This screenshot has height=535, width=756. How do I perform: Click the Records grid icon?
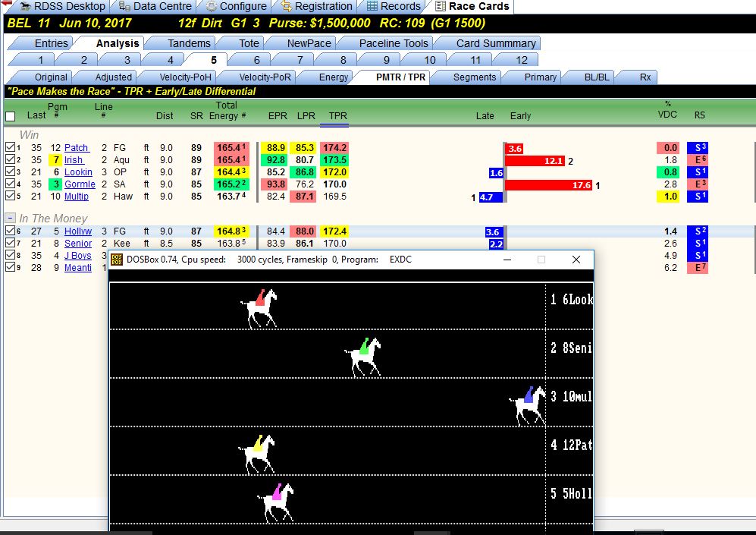click(372, 6)
